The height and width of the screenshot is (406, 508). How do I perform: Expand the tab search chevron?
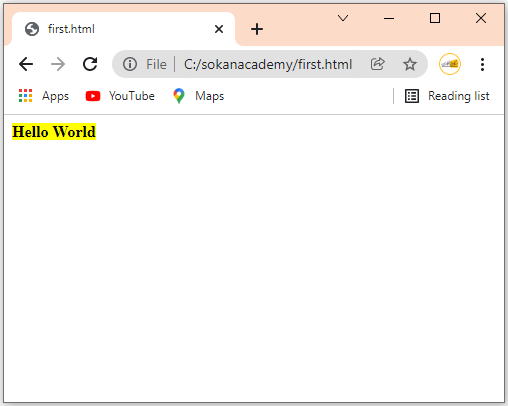[343, 18]
